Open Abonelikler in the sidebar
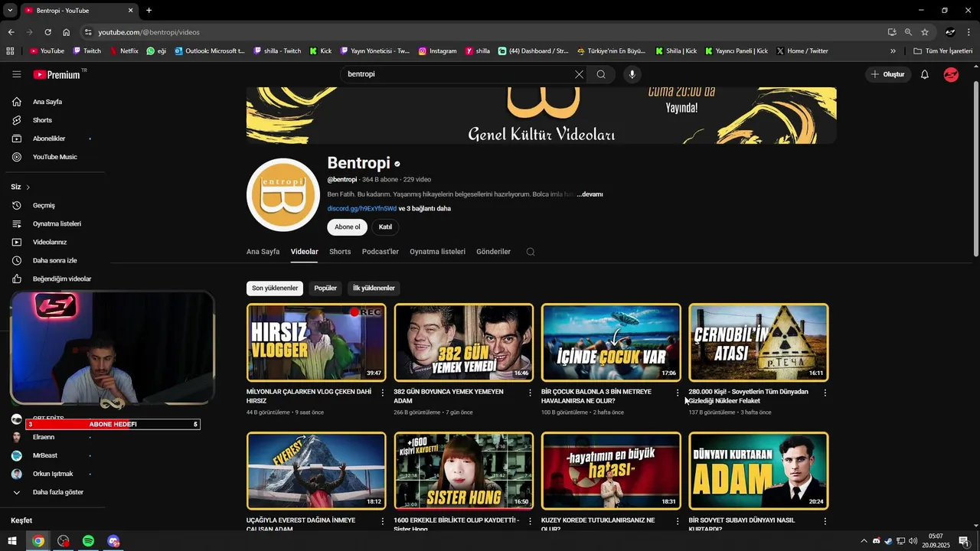 click(49, 139)
